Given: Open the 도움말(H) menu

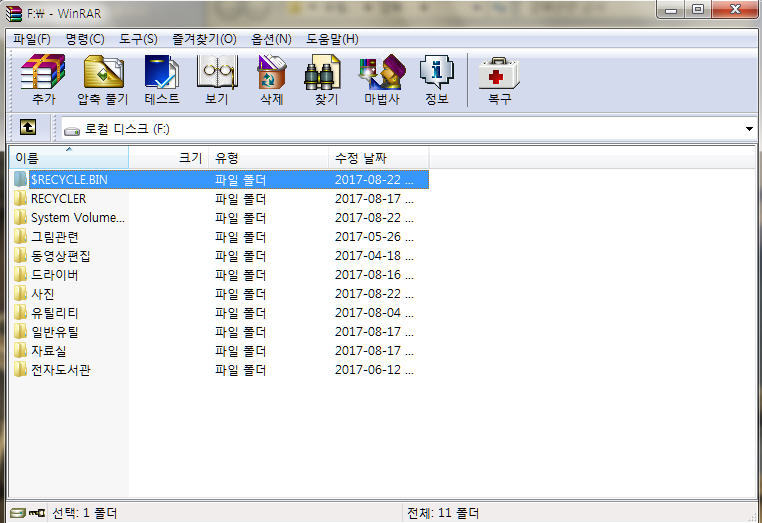Looking at the screenshot, I should [x=332, y=39].
